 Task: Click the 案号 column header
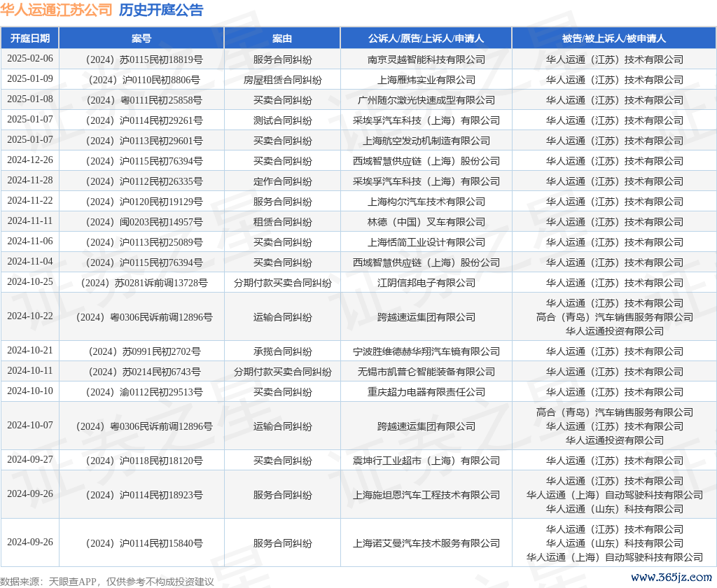[x=141, y=38]
